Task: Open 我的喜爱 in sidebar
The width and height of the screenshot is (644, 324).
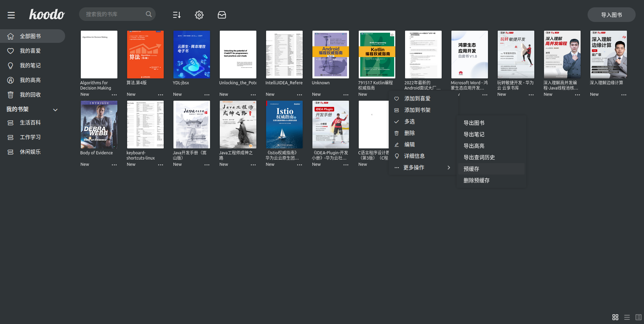Action: [32, 51]
